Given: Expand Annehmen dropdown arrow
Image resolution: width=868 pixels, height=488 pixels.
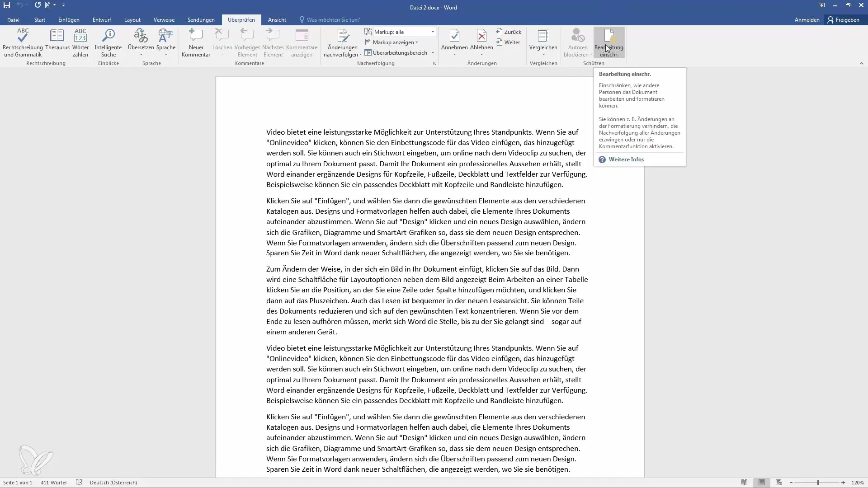Looking at the screenshot, I should pyautogui.click(x=454, y=55).
